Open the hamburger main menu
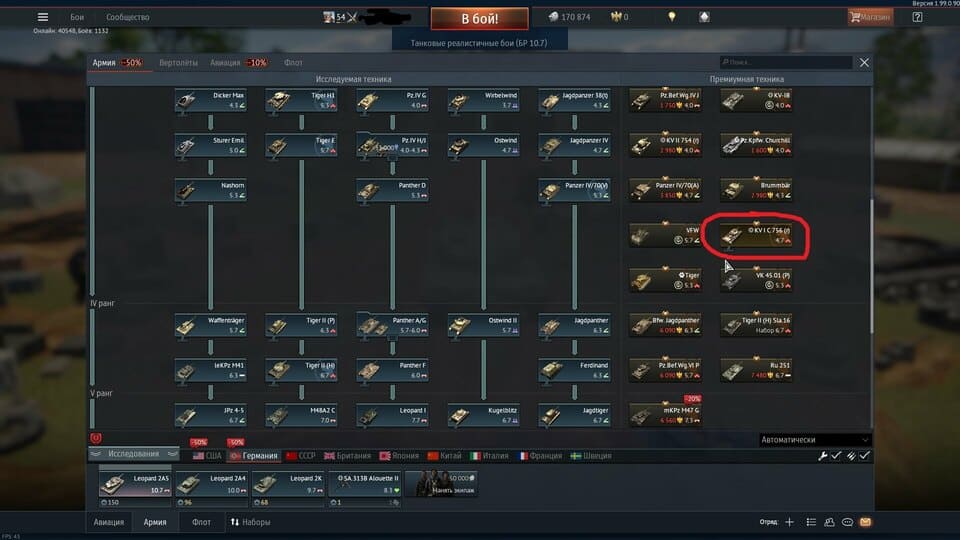The width and height of the screenshot is (960, 540). click(42, 17)
